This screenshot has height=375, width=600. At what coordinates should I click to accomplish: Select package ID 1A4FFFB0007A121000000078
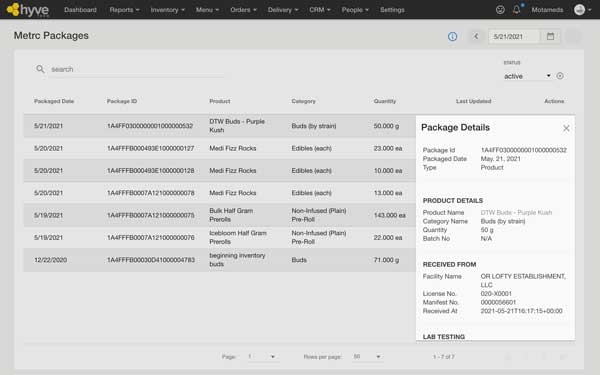coord(150,193)
